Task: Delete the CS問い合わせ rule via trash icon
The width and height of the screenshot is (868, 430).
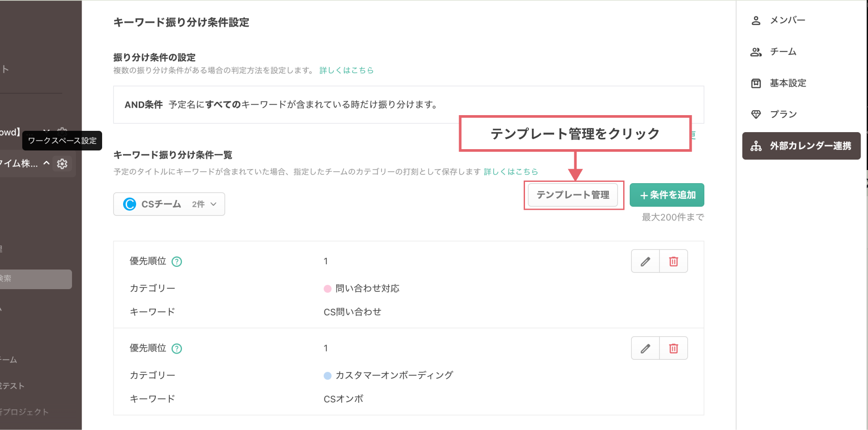Action: tap(673, 261)
